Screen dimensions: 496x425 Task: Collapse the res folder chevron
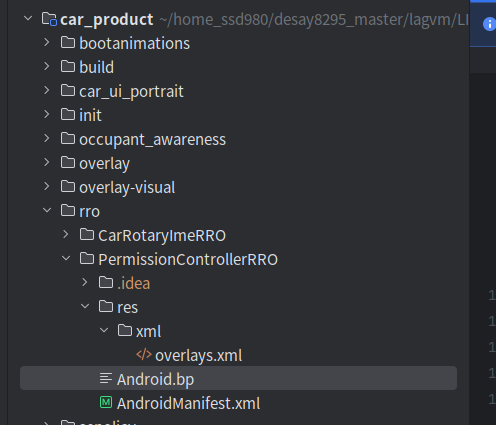coord(85,306)
